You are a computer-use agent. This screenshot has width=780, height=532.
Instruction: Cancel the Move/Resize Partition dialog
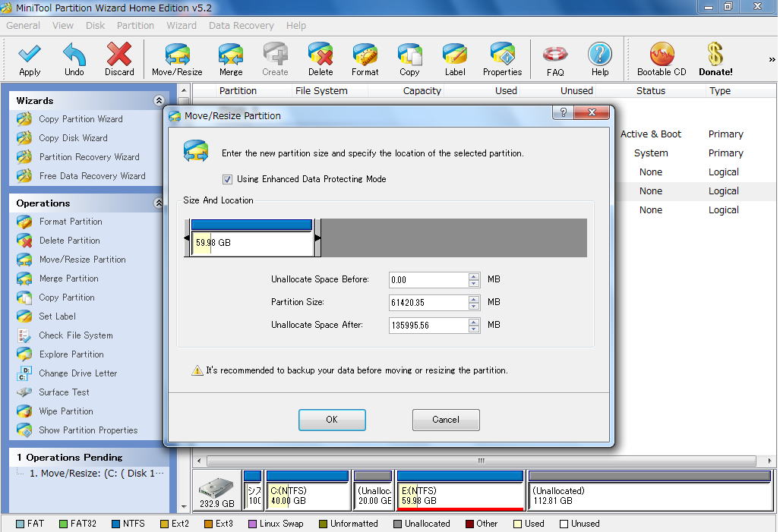pyautogui.click(x=446, y=420)
